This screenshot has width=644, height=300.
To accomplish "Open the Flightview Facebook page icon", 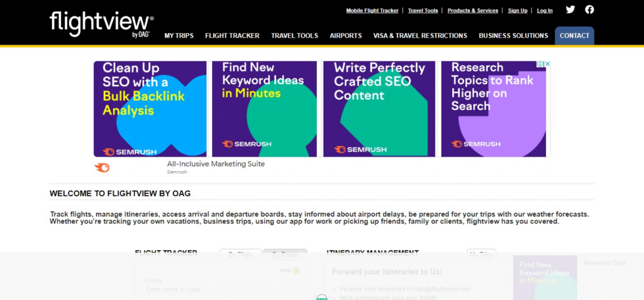I will [x=589, y=9].
